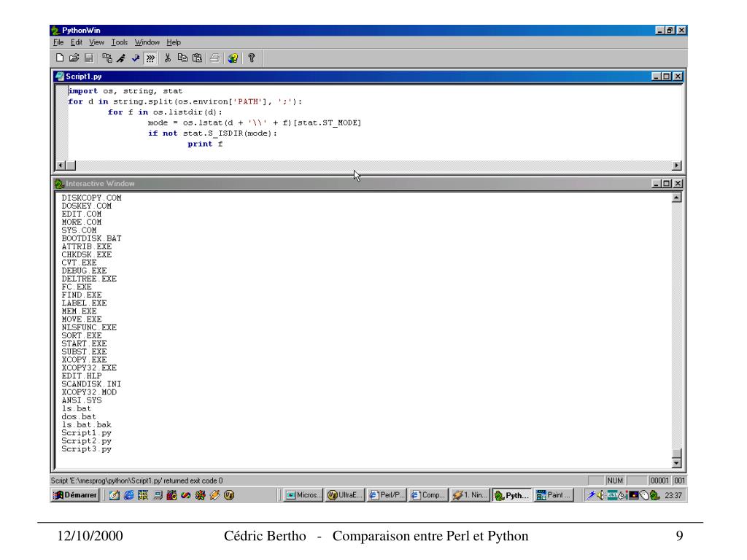Open the Tools menu
Screen dimensions: 747x560
click(x=120, y=42)
